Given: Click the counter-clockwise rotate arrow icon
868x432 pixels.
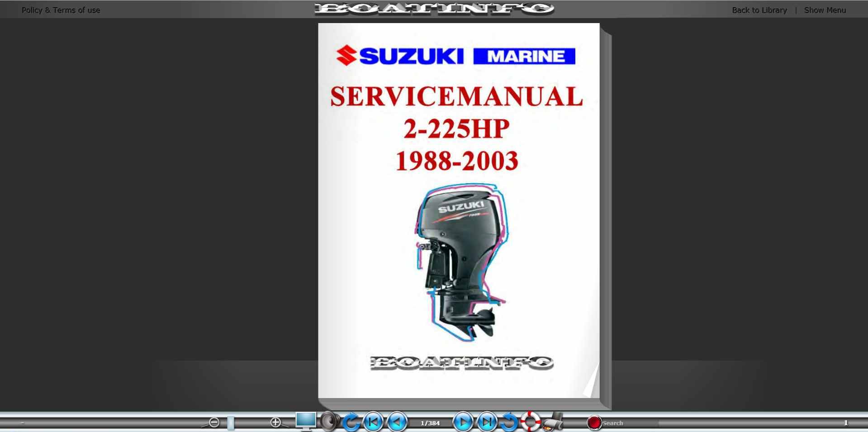Looking at the screenshot, I should pos(509,423).
